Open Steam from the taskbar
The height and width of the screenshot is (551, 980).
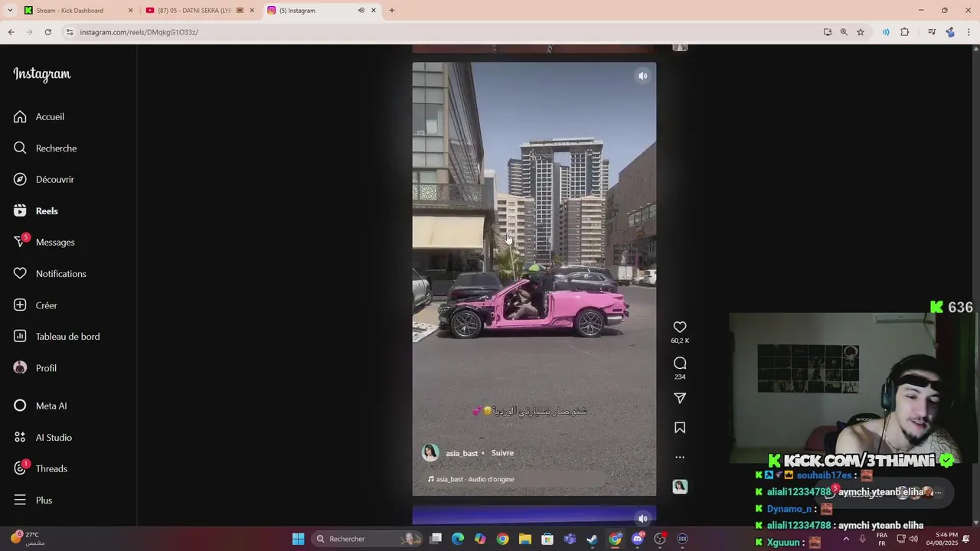pos(593,539)
